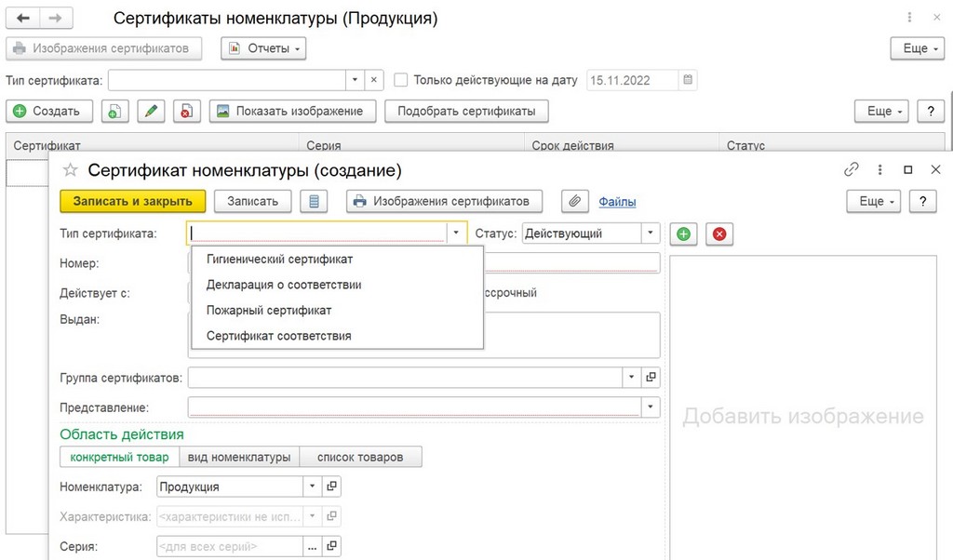Select Пожарный сертификат from the list
This screenshot has height=560, width=953.
(337, 311)
